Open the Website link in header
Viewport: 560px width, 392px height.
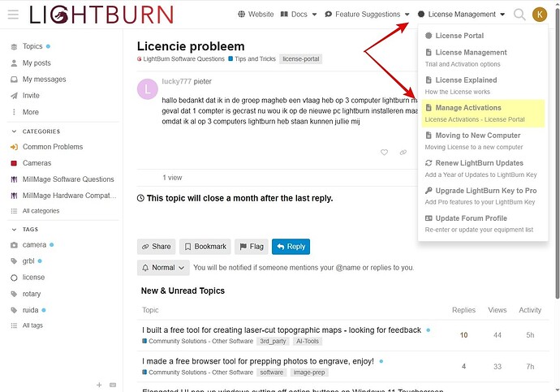coord(256,15)
